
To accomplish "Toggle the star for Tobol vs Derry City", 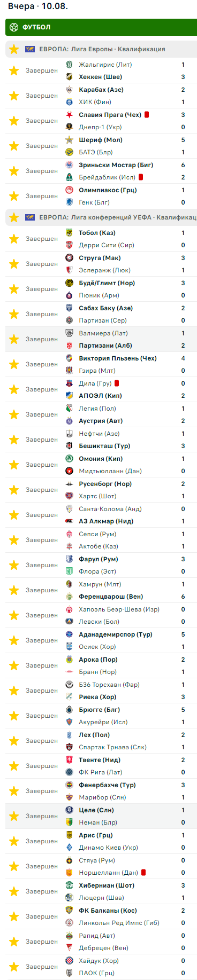I will 14,239.
